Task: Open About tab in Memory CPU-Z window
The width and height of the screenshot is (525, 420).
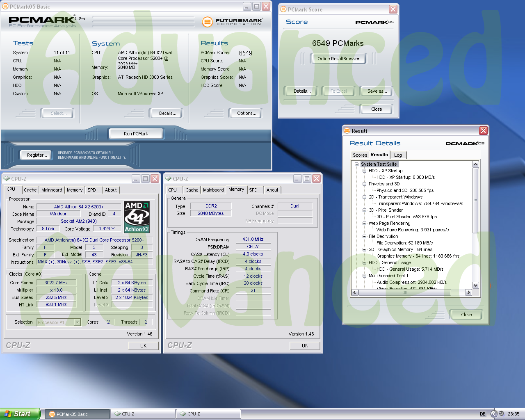Action: [x=272, y=190]
